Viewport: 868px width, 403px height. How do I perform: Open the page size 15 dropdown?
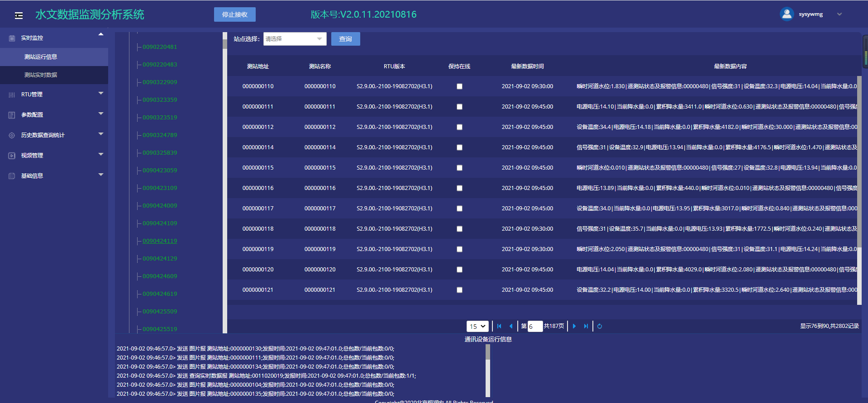(477, 326)
